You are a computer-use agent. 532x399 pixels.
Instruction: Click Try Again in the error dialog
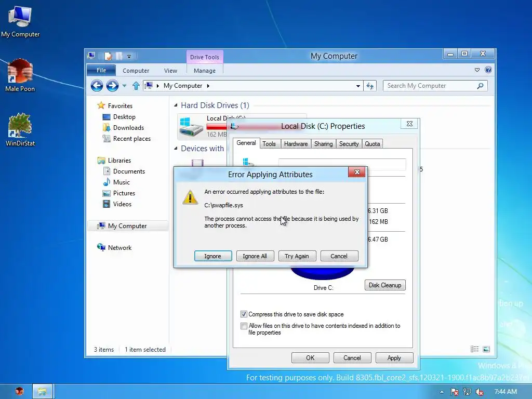[297, 256]
